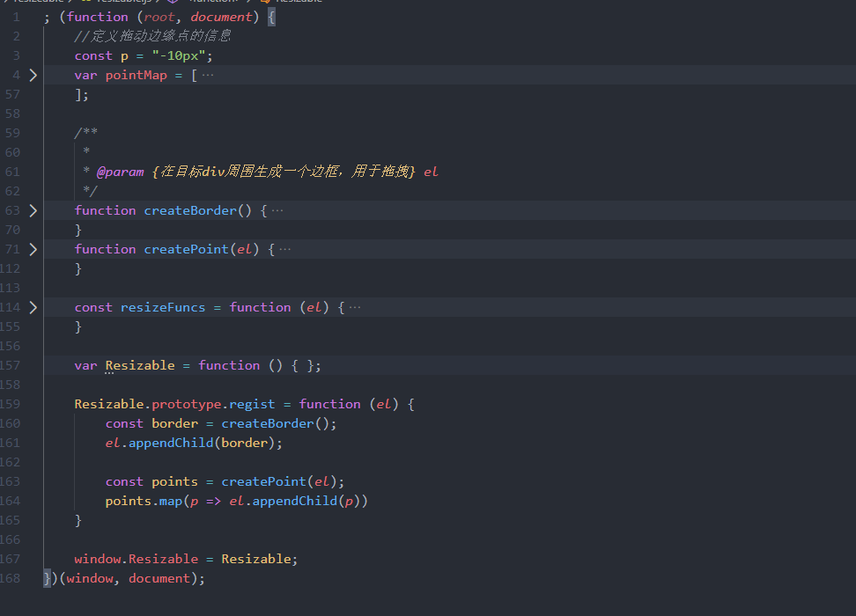Click the highlighted closing brace on line 168
Screen dimensions: 856x616
coord(47,578)
